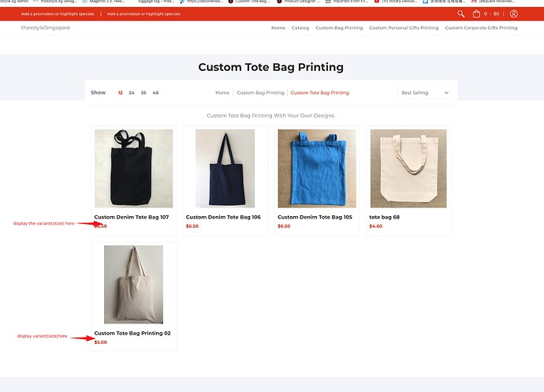
Task: Show 12 products per page
Action: 121,93
